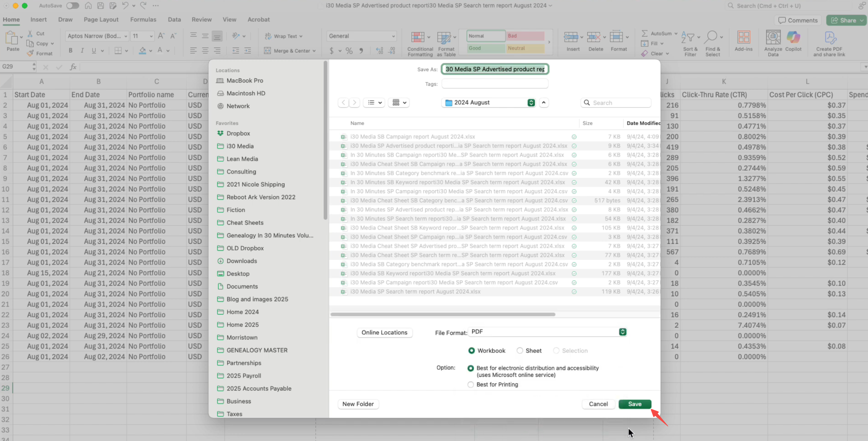Click the Merge & Center icon

[268, 50]
